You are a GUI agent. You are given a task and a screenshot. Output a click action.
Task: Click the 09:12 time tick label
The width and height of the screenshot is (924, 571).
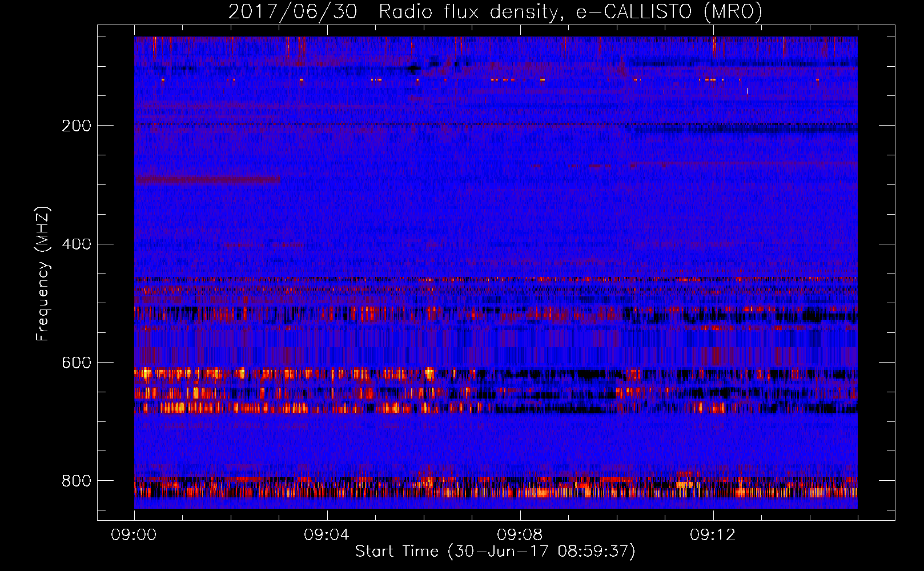click(713, 535)
